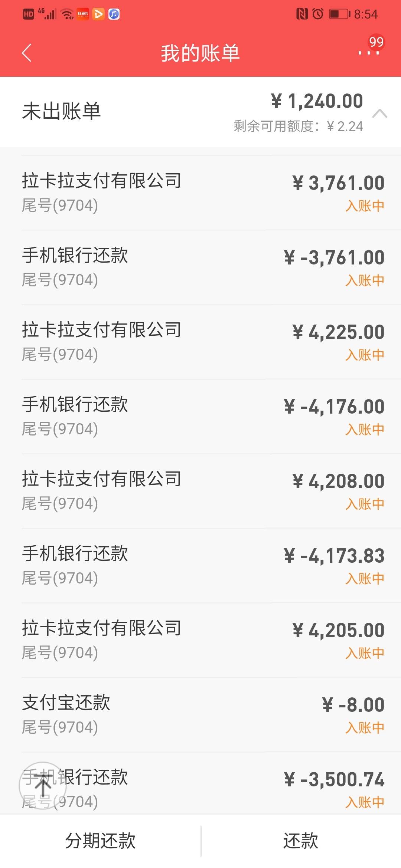Open the ¥-8.00 支付宝还款 entry
The width and height of the screenshot is (401, 868).
[x=200, y=715]
